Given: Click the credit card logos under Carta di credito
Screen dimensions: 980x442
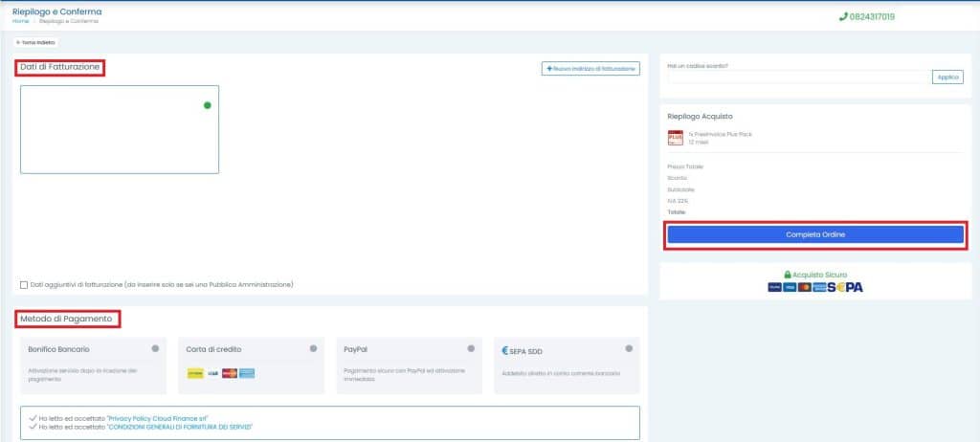Looking at the screenshot, I should click(220, 373).
